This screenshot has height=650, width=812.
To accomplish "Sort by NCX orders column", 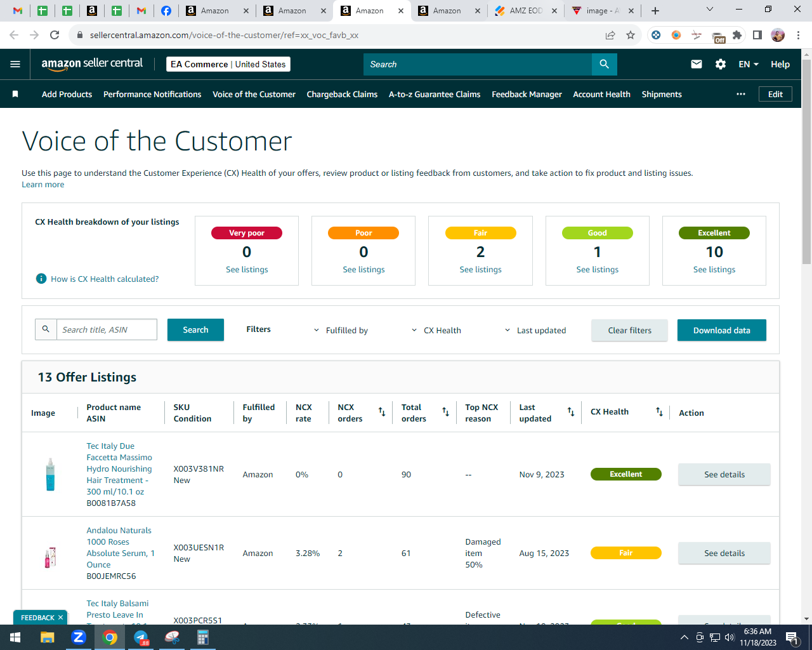I will [382, 412].
